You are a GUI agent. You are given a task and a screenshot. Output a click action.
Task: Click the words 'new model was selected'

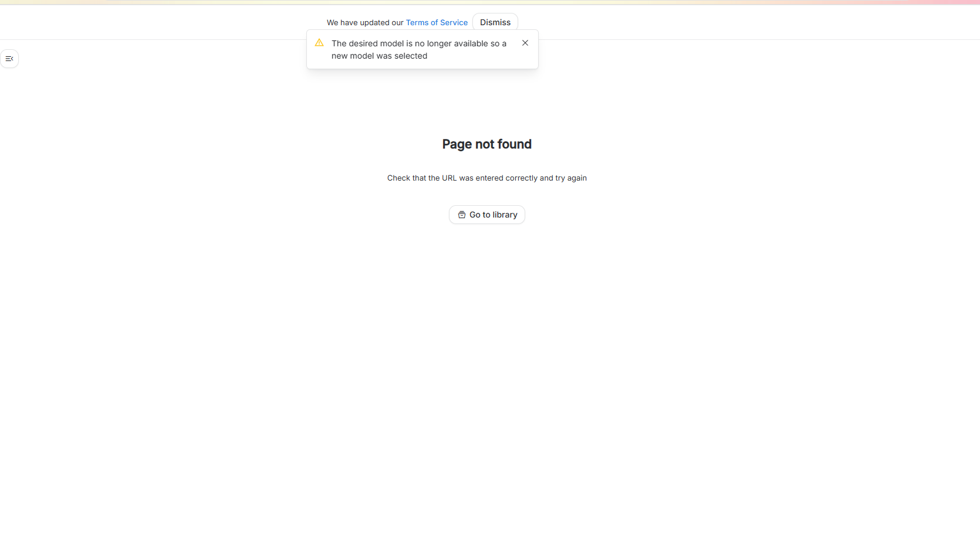pyautogui.click(x=379, y=56)
